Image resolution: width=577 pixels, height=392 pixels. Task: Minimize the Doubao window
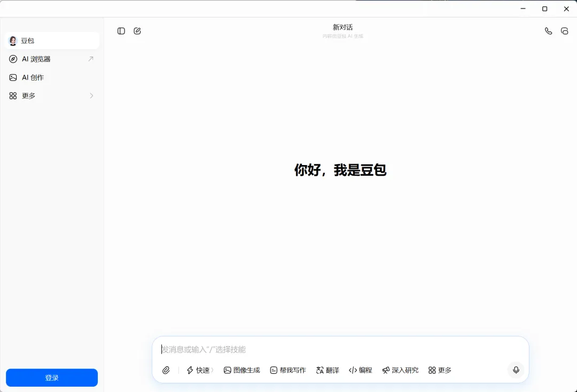click(523, 9)
